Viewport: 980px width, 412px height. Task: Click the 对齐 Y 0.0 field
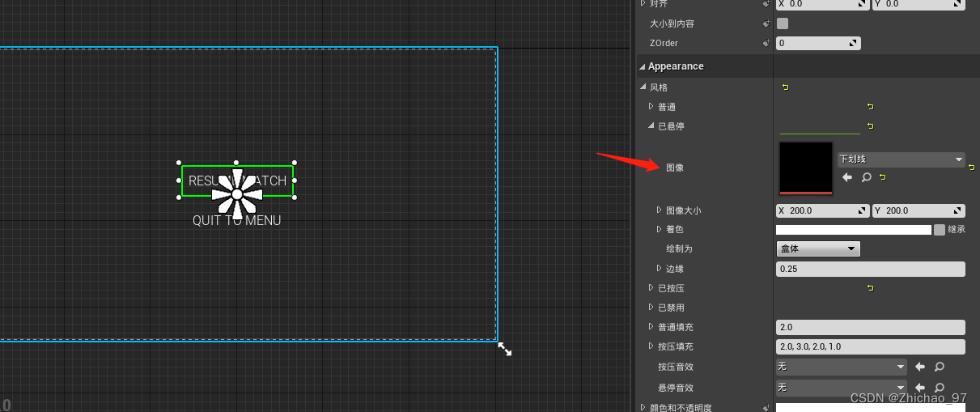pos(918,4)
